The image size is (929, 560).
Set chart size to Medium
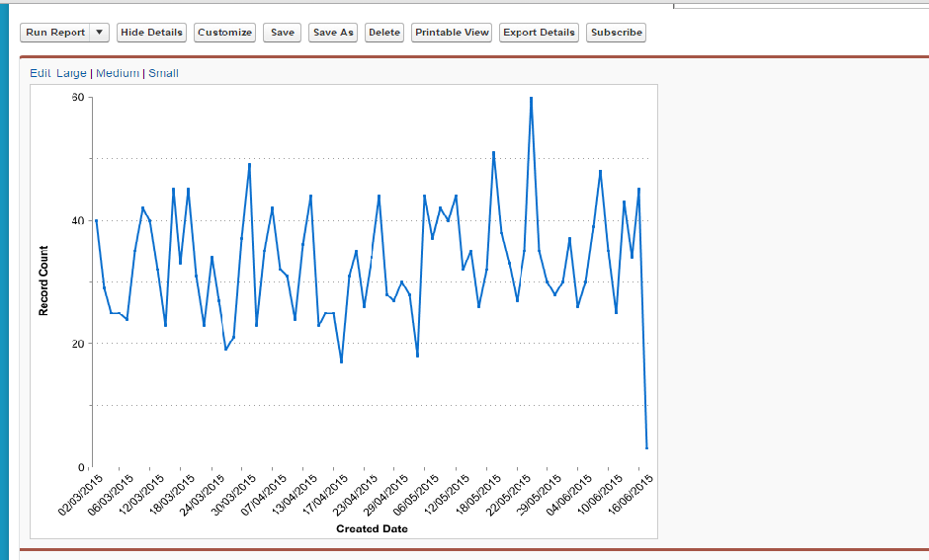(x=118, y=73)
